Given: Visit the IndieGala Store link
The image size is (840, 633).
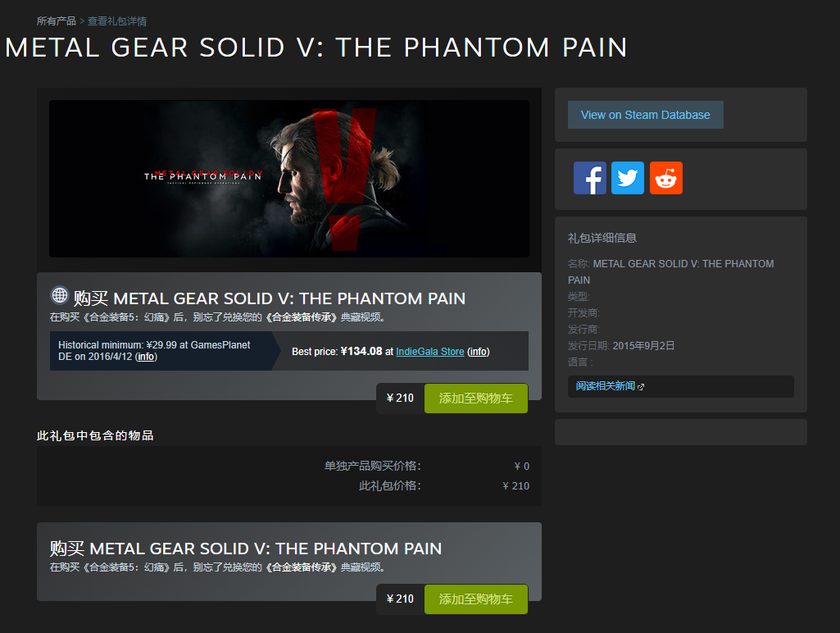Looking at the screenshot, I should (429, 351).
